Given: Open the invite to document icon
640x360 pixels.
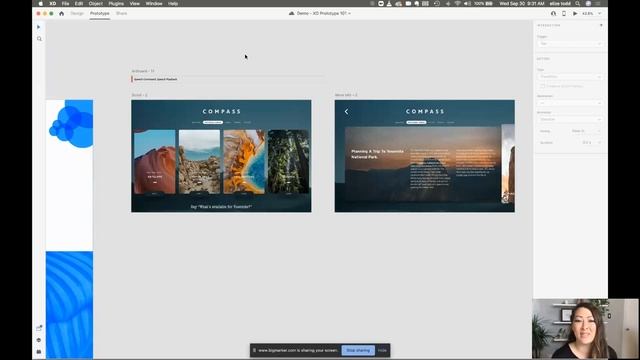Looking at the screenshot, I should (x=553, y=13).
